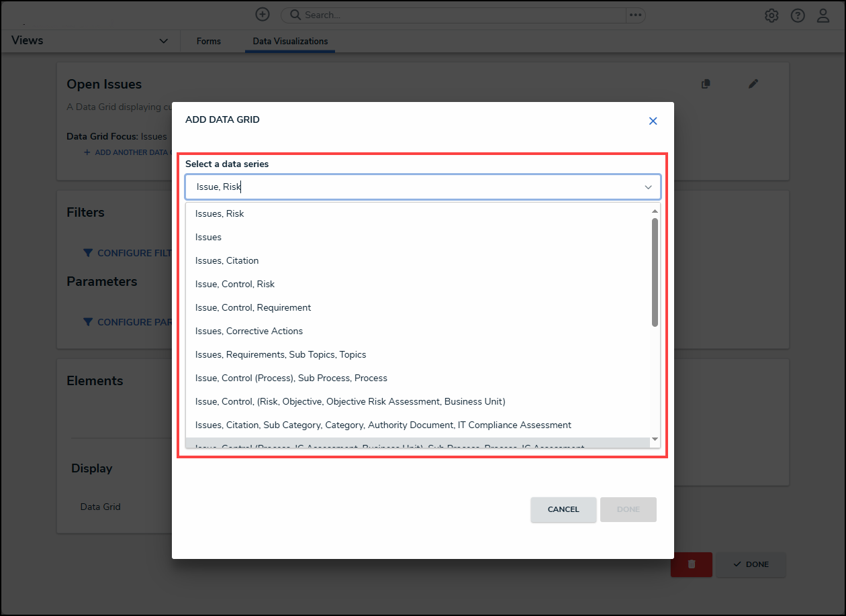Viewport: 846px width, 616px height.
Task: Select "Issues, Corrective Actions" data series
Action: click(x=249, y=331)
